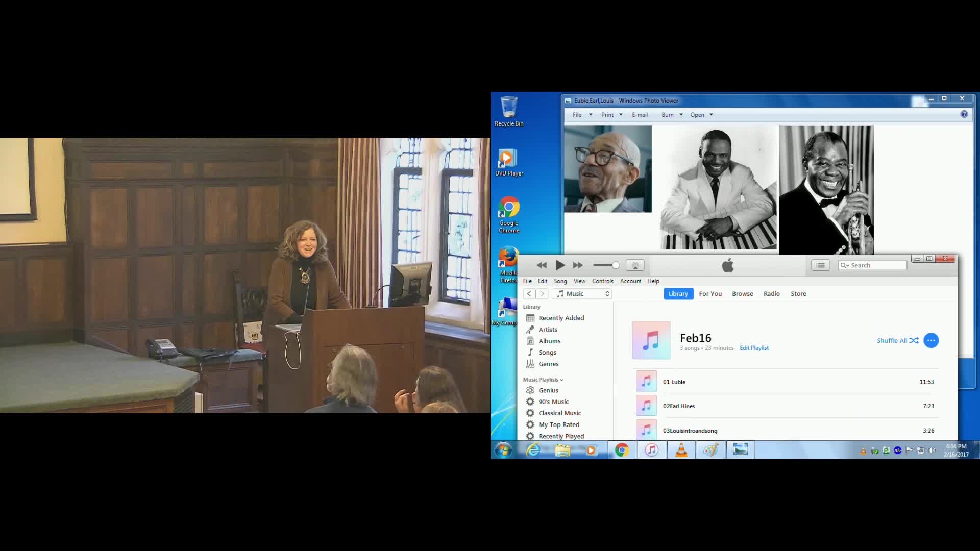980x551 pixels.
Task: Open the Google Chrome desktop icon
Action: point(509,215)
